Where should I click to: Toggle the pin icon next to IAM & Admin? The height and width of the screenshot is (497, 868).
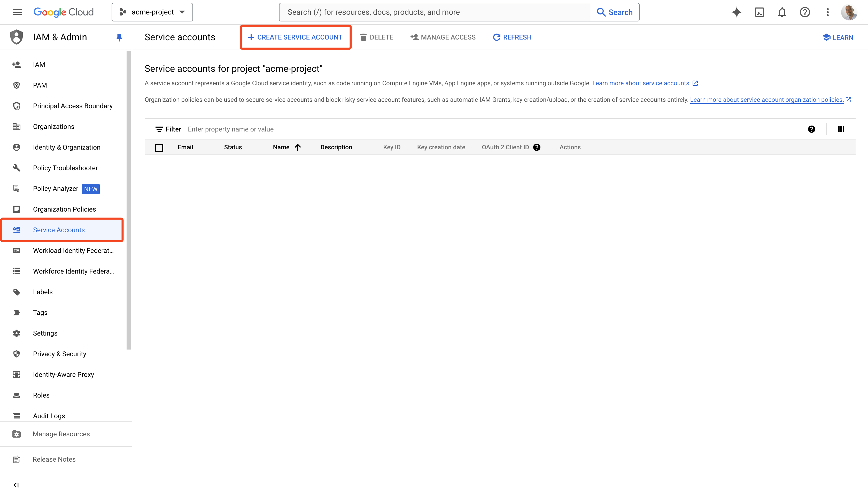point(119,37)
